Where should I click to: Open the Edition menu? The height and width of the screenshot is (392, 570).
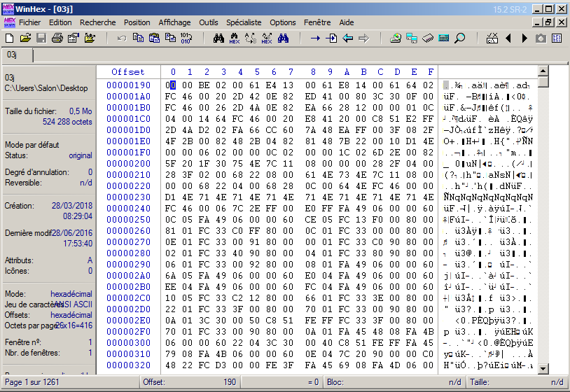point(60,22)
